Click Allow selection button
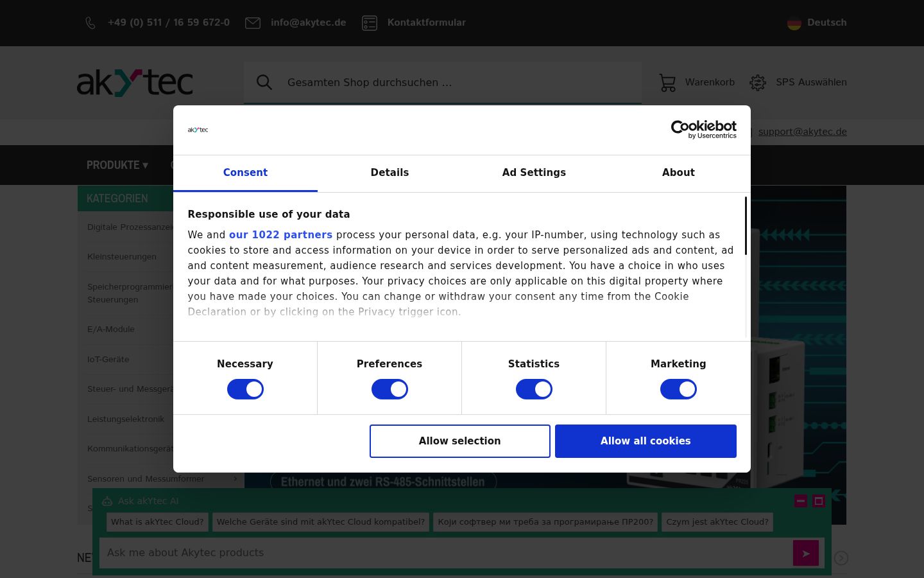Screen dimensions: 924x578 tap(460, 441)
